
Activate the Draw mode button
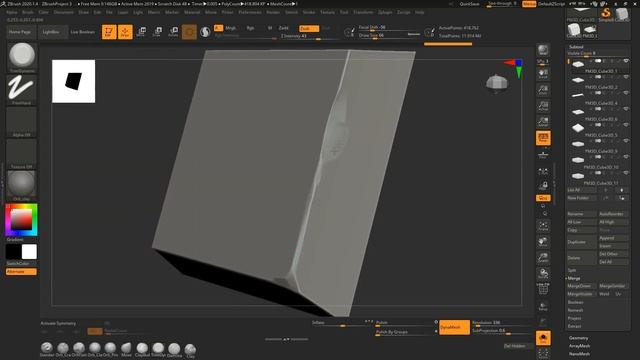tap(125, 32)
